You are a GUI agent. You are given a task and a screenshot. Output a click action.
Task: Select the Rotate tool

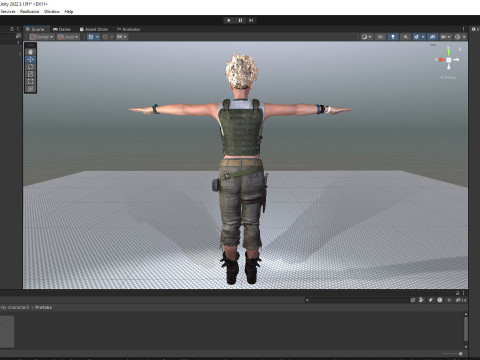click(x=30, y=67)
